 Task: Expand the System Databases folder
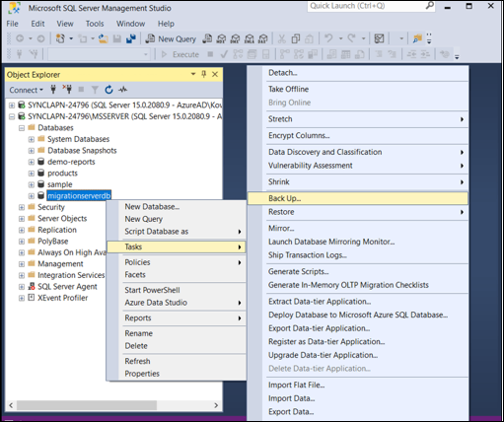click(x=32, y=139)
